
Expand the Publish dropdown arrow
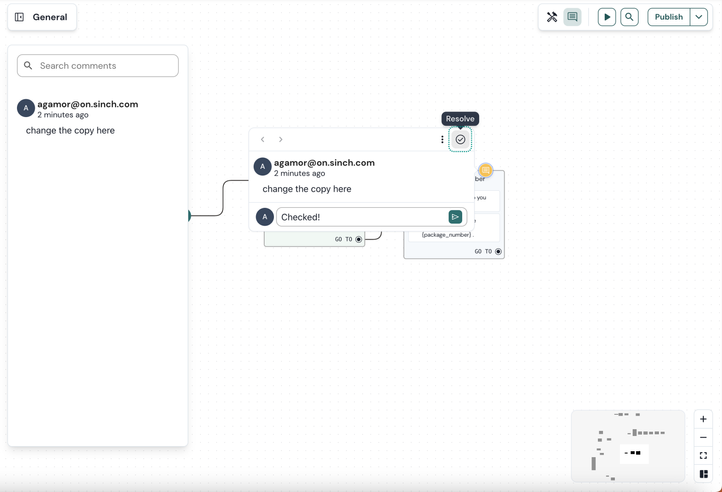[699, 17]
